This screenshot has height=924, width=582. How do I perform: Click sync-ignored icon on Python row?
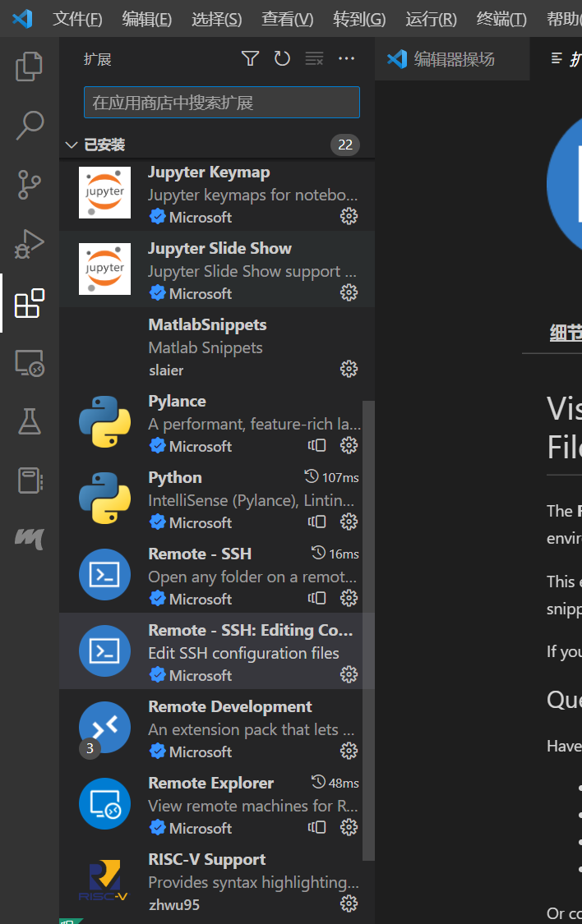(316, 522)
